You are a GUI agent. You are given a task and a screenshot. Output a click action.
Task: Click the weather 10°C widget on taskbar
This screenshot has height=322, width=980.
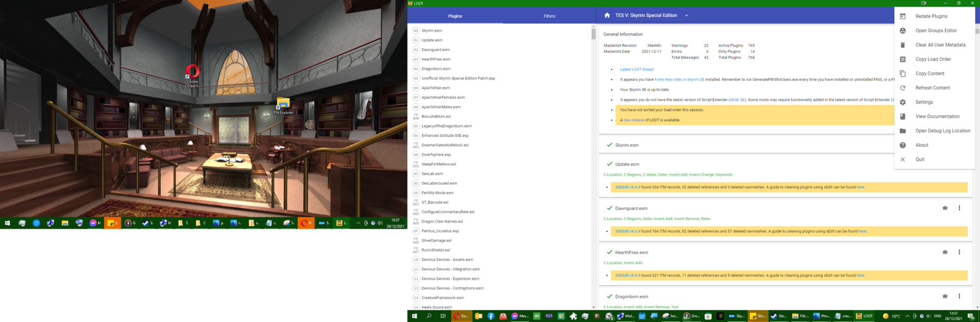point(892,316)
